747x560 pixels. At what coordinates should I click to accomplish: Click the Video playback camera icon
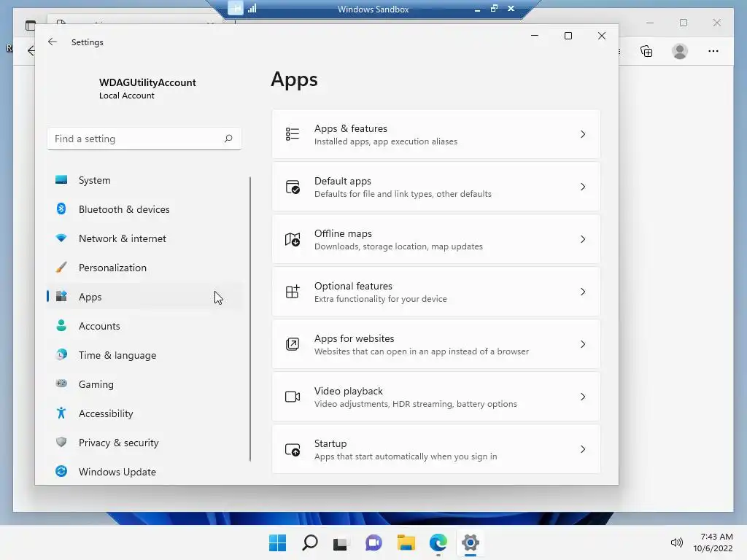[293, 397]
